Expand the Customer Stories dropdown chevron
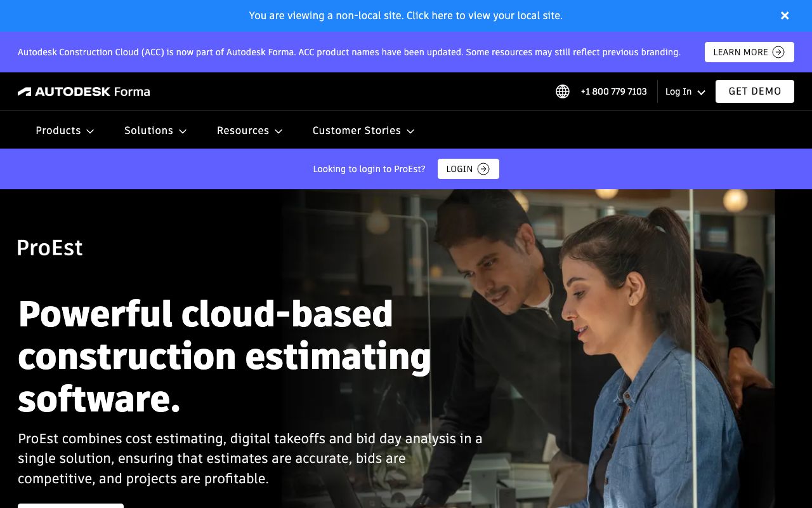This screenshot has width=812, height=508. [x=410, y=131]
